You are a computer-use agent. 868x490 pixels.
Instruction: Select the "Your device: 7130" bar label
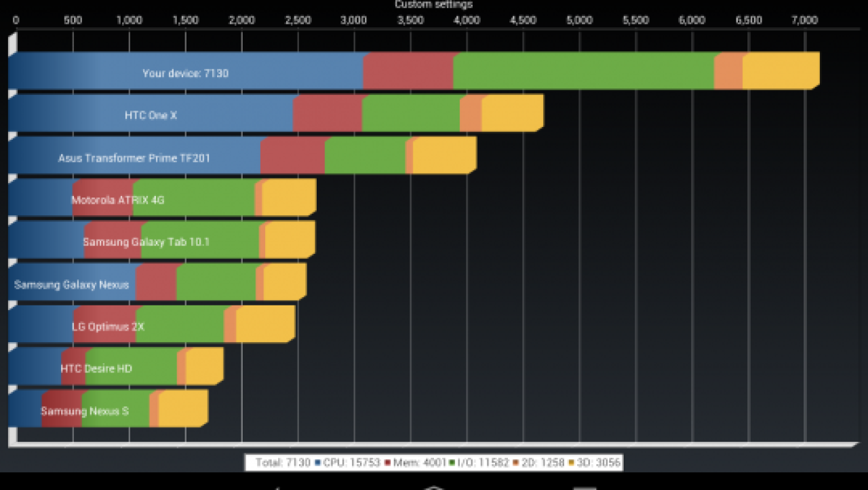click(x=185, y=73)
